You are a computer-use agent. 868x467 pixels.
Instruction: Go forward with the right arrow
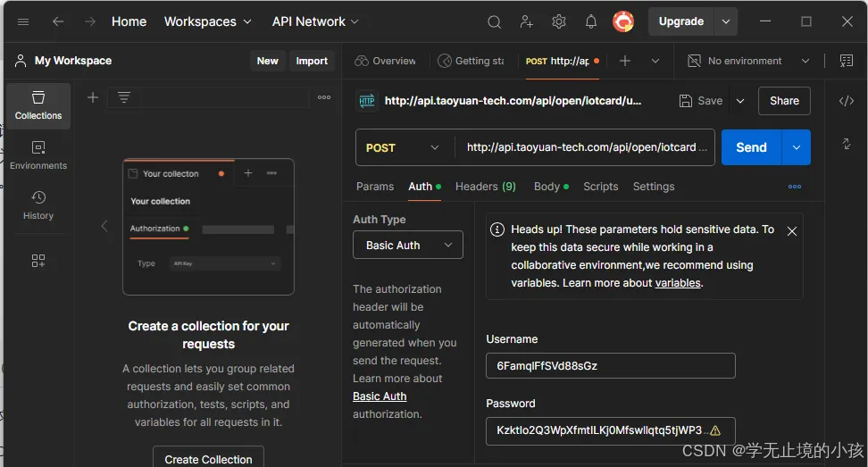coord(89,21)
